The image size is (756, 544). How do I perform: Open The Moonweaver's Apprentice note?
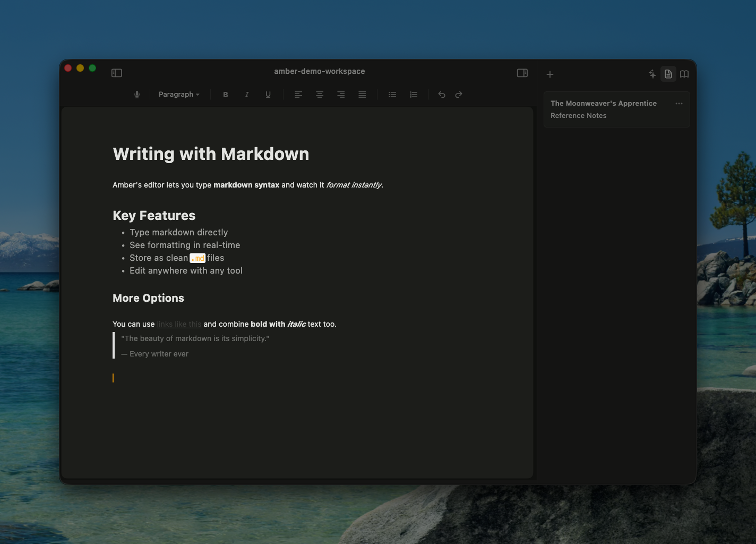click(604, 103)
